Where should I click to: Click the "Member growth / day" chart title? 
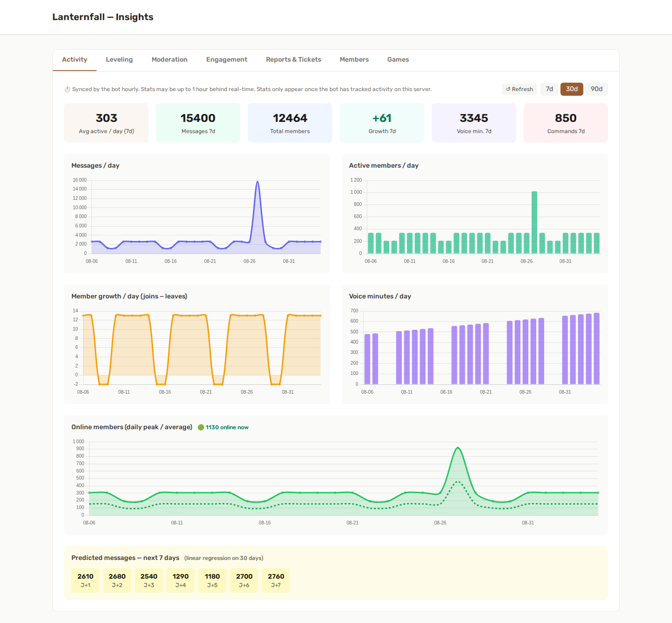pos(129,297)
